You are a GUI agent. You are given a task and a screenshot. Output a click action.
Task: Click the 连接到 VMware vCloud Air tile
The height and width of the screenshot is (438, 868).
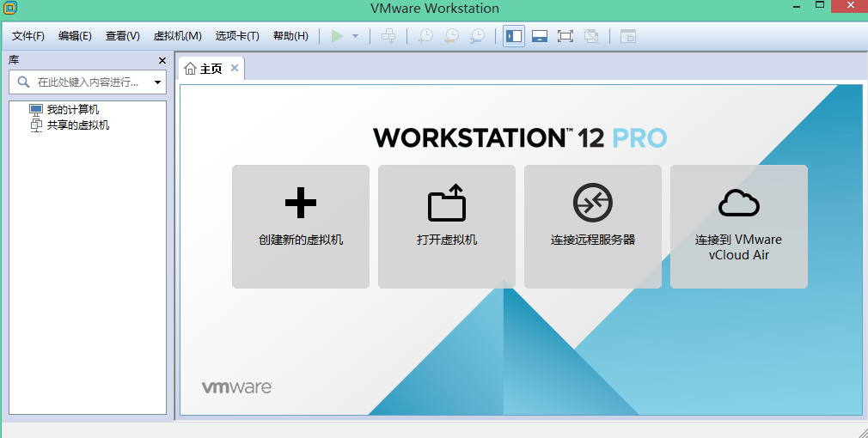tap(739, 226)
